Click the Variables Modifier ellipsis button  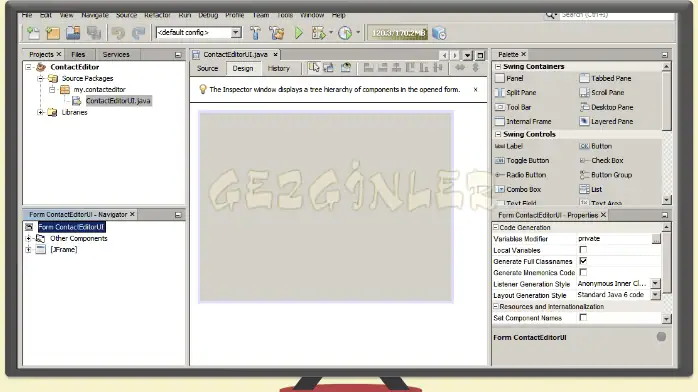[x=656, y=239]
